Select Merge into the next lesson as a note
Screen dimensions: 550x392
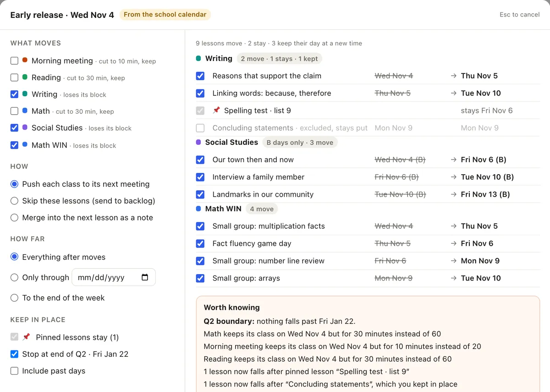[x=14, y=217]
